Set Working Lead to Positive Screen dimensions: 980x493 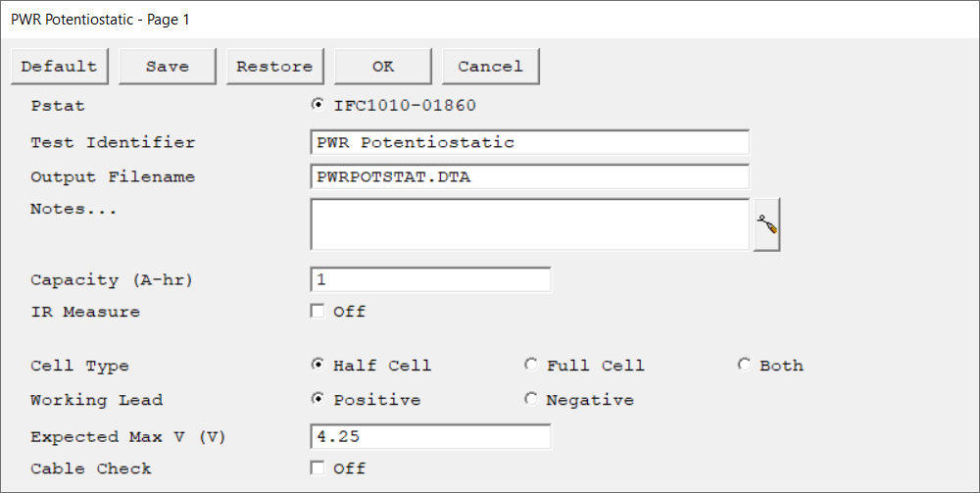(x=318, y=399)
